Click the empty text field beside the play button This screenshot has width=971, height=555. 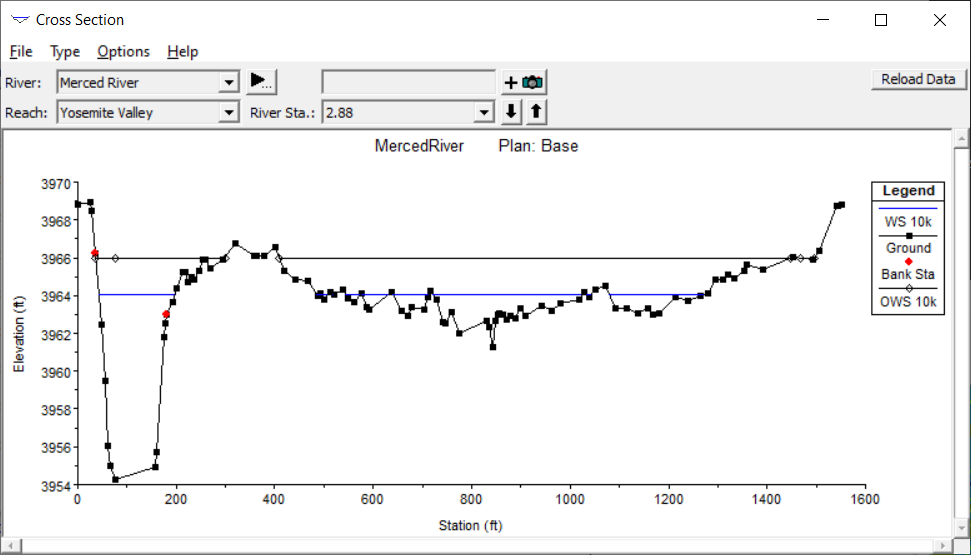point(408,82)
